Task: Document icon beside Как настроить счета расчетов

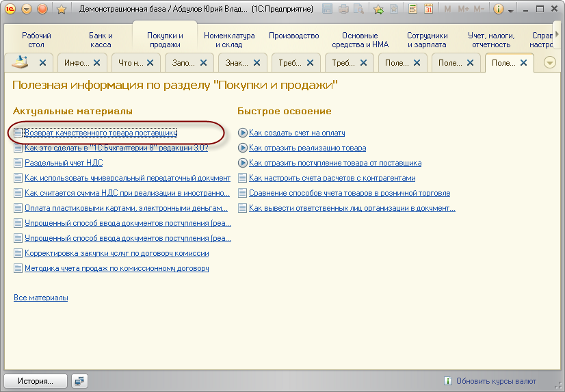Action: point(243,178)
